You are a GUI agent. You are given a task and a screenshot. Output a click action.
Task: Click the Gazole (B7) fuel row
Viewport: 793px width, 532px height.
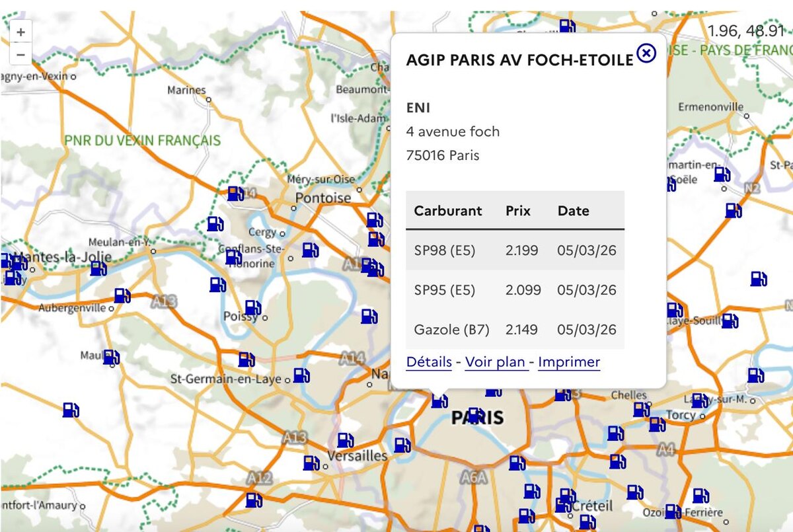[515, 329]
